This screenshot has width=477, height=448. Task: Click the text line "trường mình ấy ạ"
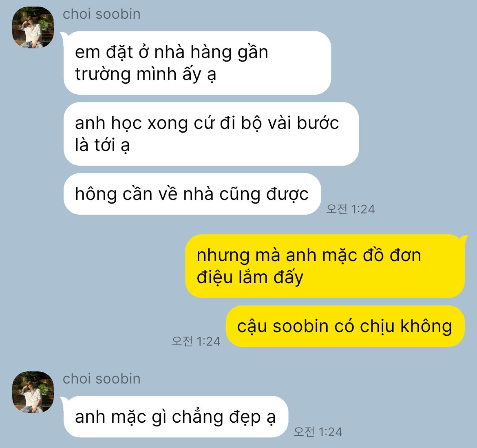[x=146, y=74]
